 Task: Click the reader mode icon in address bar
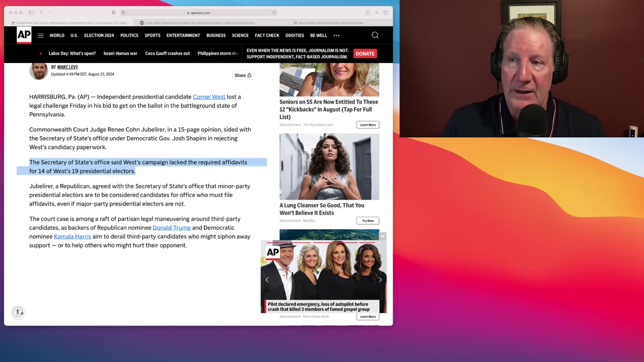[x=123, y=13]
